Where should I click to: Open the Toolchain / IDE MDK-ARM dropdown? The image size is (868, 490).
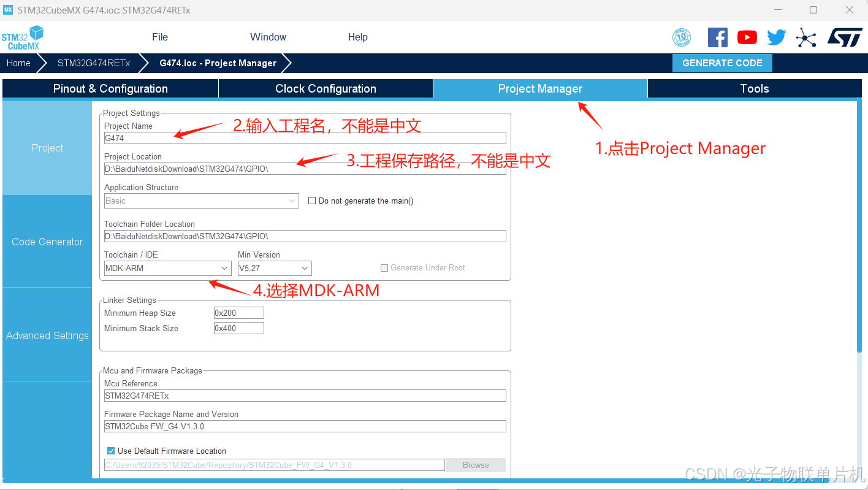(x=167, y=268)
